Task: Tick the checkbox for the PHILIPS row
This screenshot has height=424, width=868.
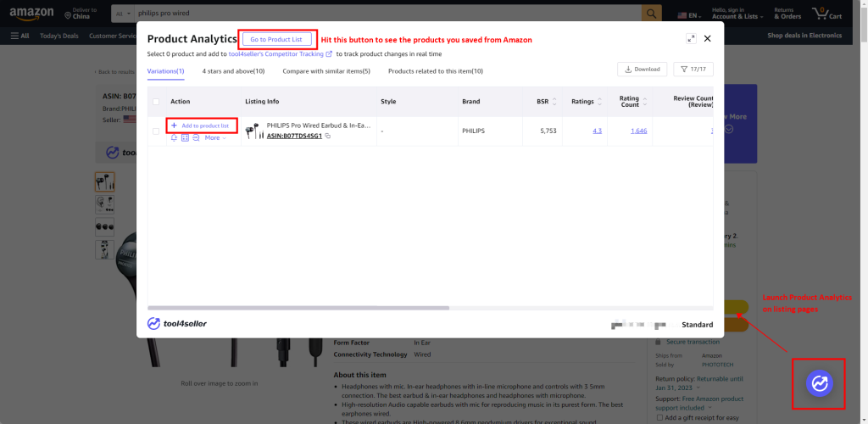Action: click(156, 131)
